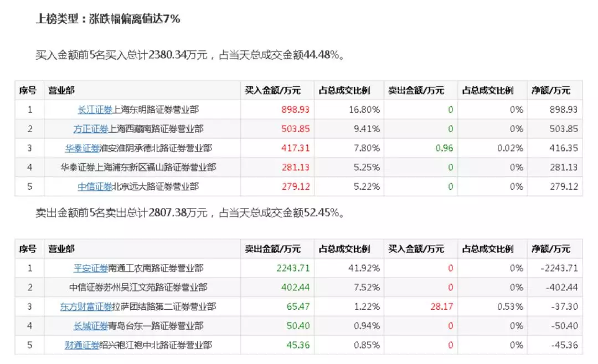
Task: Click the sell amount 50.40 in green
Action: 298,326
